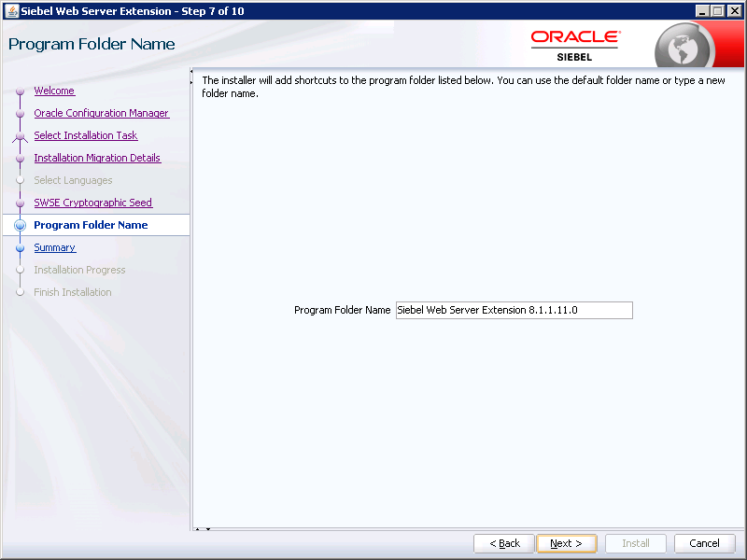Close the installer window
747x560 pixels.
[734, 11]
